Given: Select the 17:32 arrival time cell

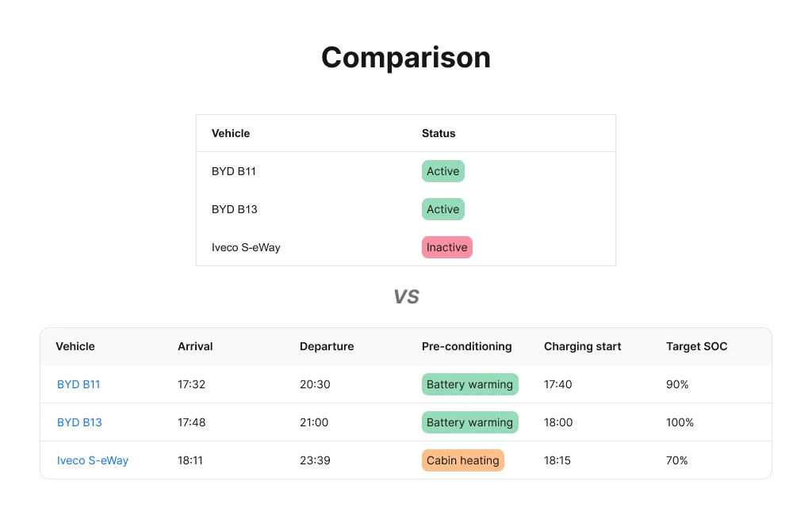Looking at the screenshot, I should [191, 384].
